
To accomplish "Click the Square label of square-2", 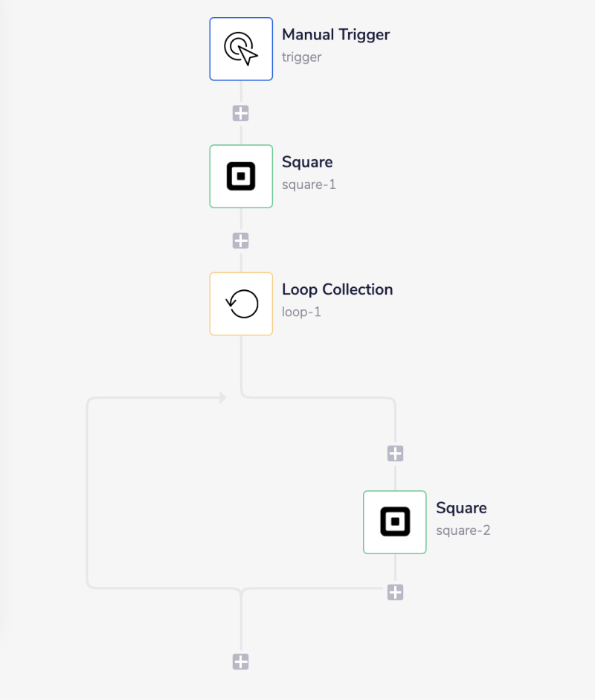I will click(461, 508).
